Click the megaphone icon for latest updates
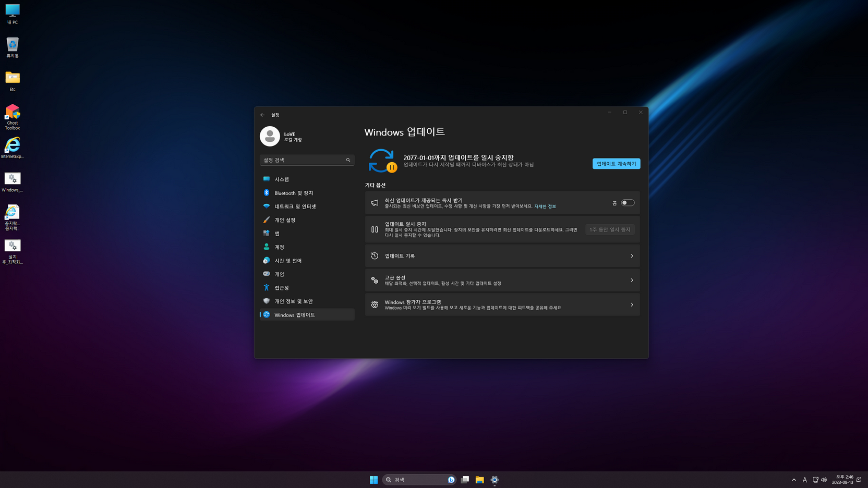Image resolution: width=868 pixels, height=488 pixels. tap(375, 203)
